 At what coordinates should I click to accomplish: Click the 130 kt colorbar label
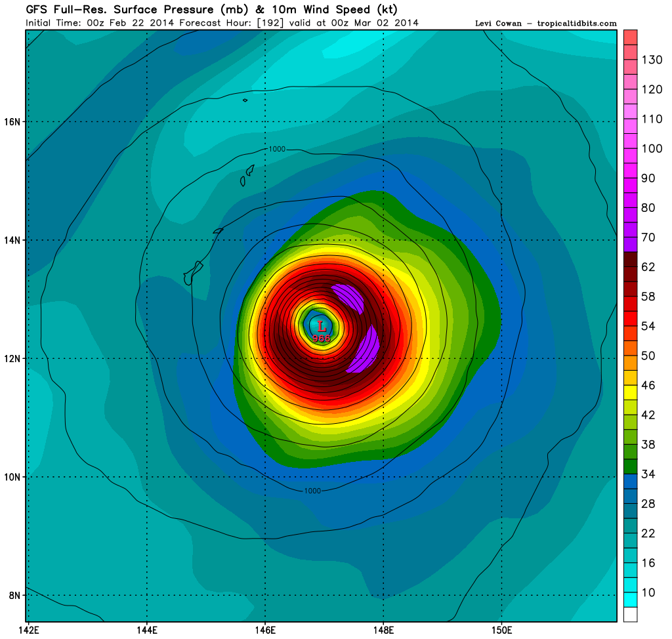point(652,60)
